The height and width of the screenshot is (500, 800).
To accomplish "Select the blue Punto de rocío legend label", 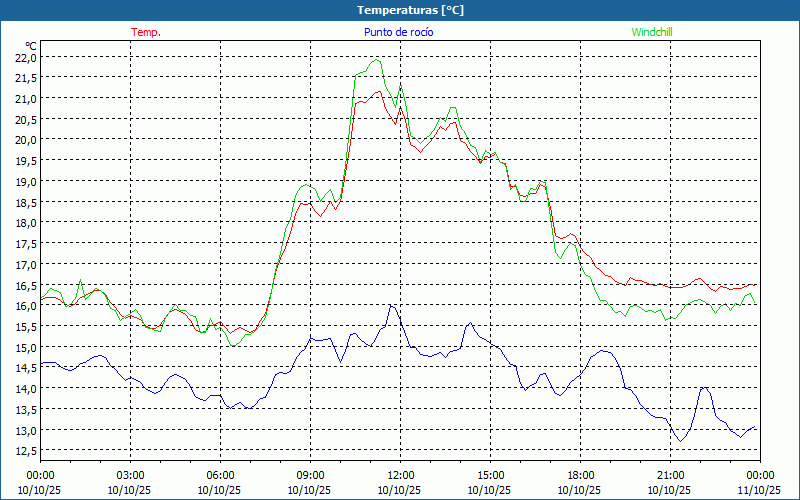I will 398,32.
